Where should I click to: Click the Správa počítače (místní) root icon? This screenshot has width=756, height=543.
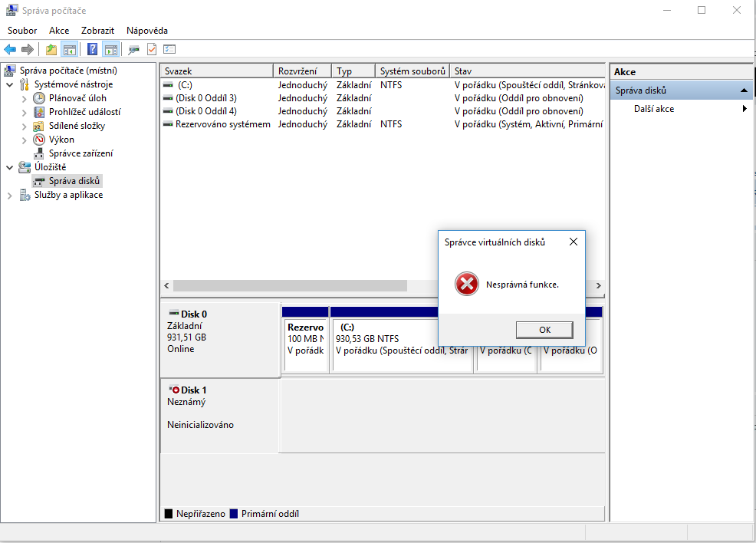click(10, 71)
